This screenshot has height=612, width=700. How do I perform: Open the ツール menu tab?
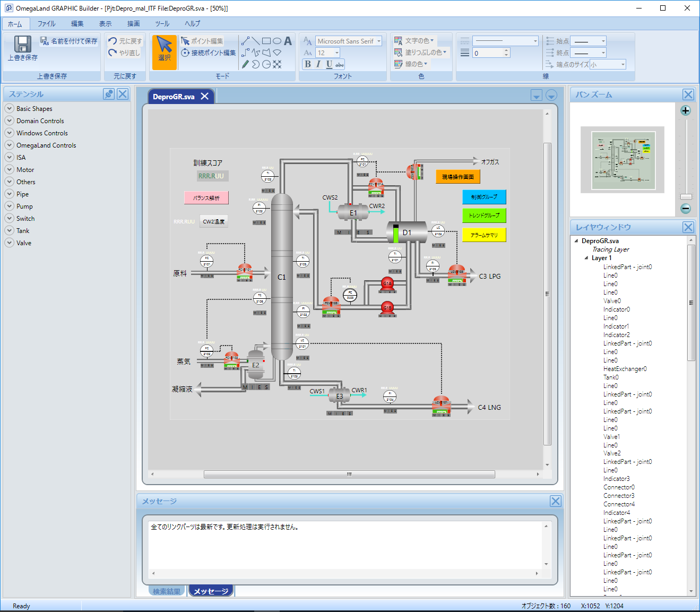[x=162, y=23]
